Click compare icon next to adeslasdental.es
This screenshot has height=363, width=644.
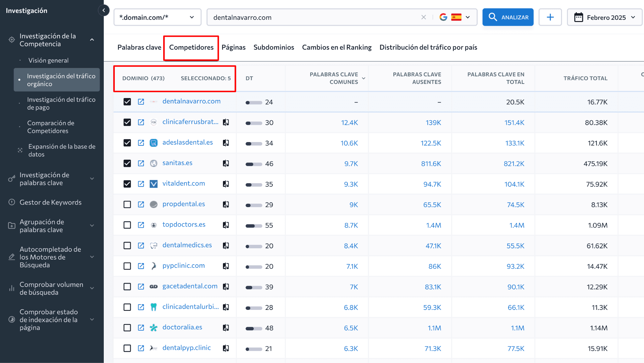pos(226,143)
